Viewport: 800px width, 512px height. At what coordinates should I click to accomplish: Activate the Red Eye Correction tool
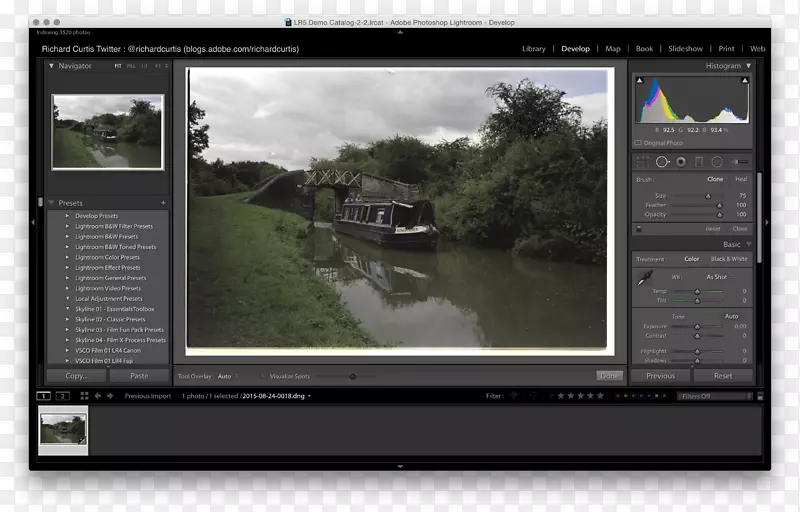[681, 161]
